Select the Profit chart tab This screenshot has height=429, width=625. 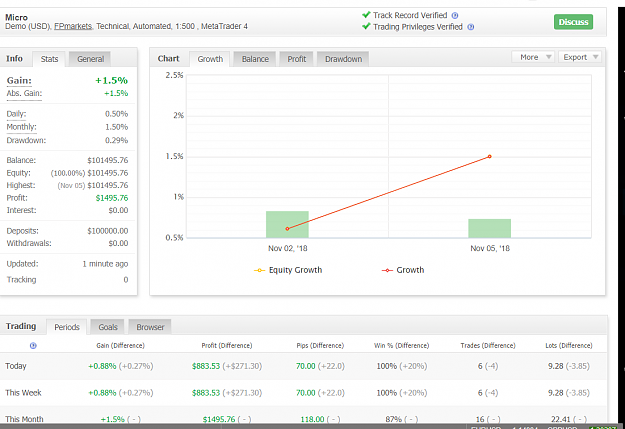(x=297, y=59)
